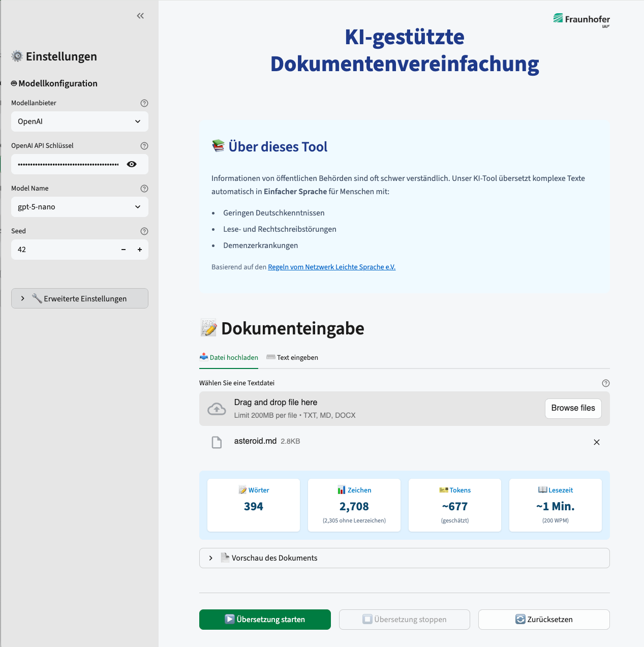The image size is (644, 647).
Task: Open the Modellanbieter OpenAI dropdown
Action: coord(80,121)
